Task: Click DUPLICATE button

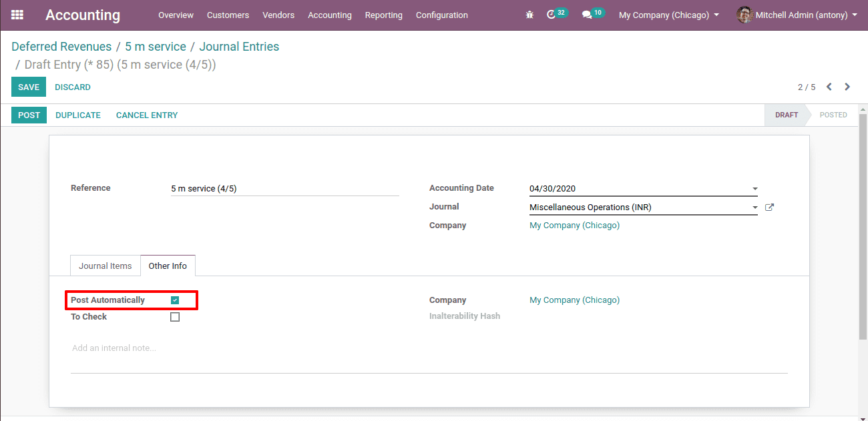Action: click(78, 115)
